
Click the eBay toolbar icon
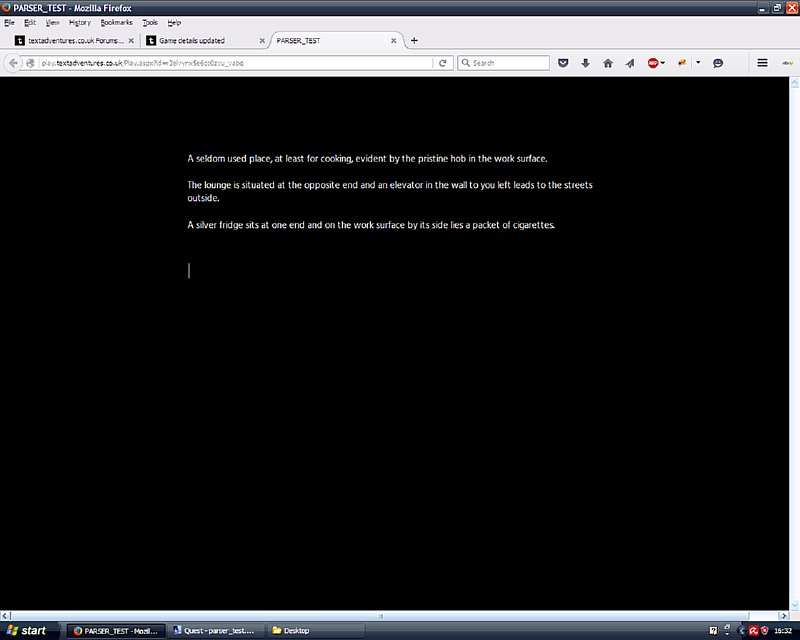coord(787,62)
